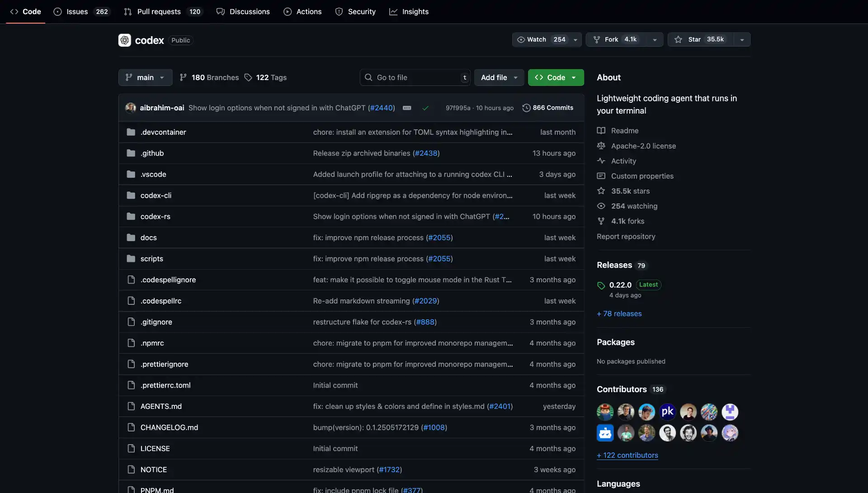This screenshot has width=868, height=493.
Task: Open the codex repository avatar logo
Action: pyautogui.click(x=125, y=40)
